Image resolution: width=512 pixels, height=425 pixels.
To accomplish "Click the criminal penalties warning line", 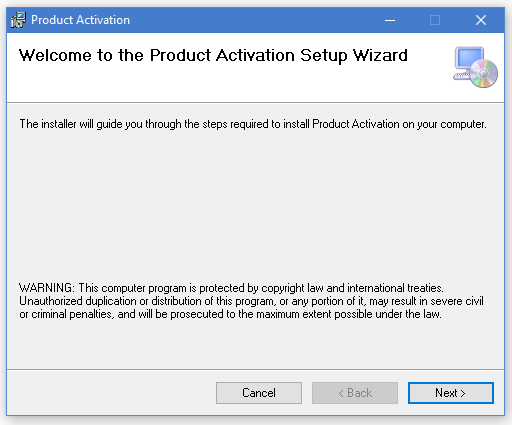I will 230,314.
